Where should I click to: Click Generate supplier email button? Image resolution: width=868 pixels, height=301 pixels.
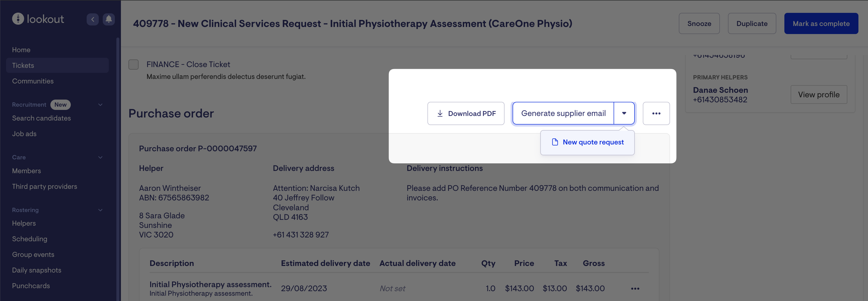pyautogui.click(x=563, y=114)
